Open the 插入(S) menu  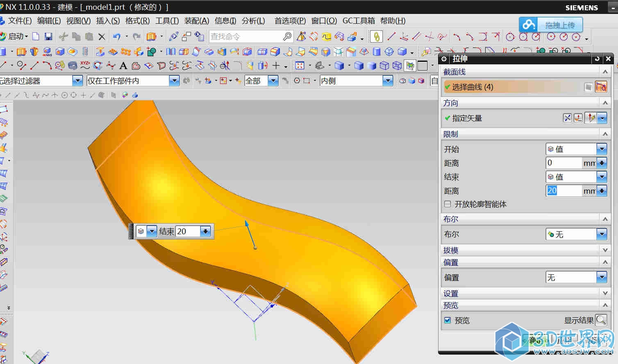point(108,20)
